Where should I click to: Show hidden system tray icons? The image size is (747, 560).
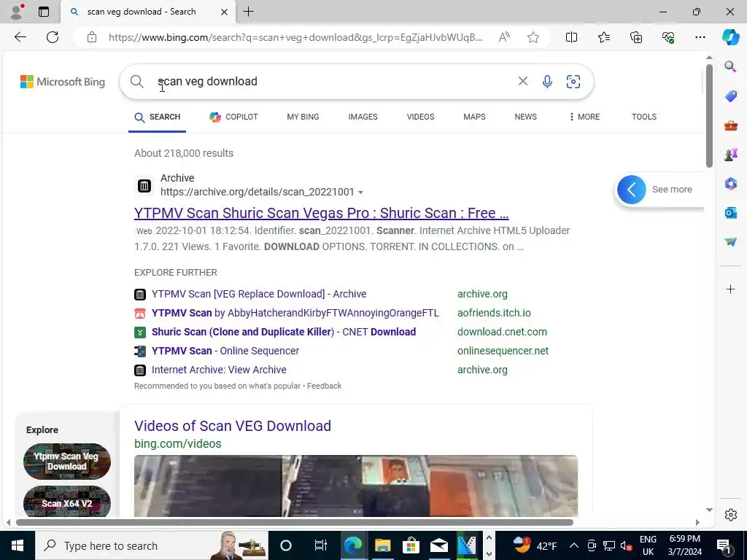pos(574,545)
